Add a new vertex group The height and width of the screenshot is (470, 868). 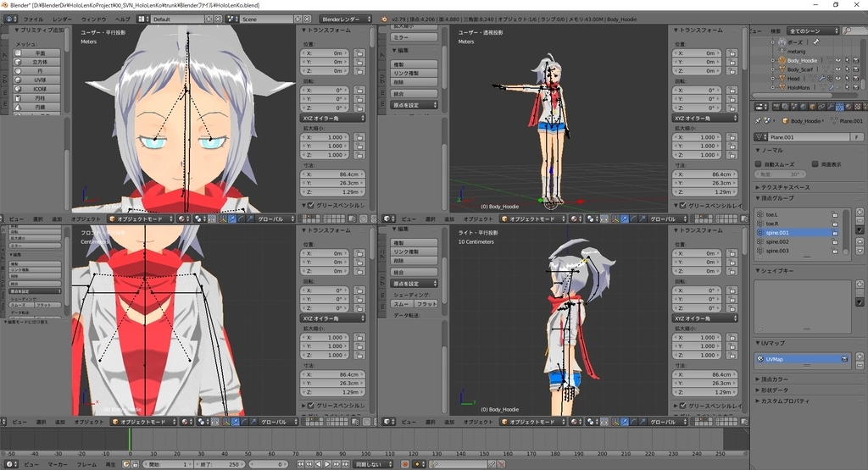pyautogui.click(x=860, y=213)
